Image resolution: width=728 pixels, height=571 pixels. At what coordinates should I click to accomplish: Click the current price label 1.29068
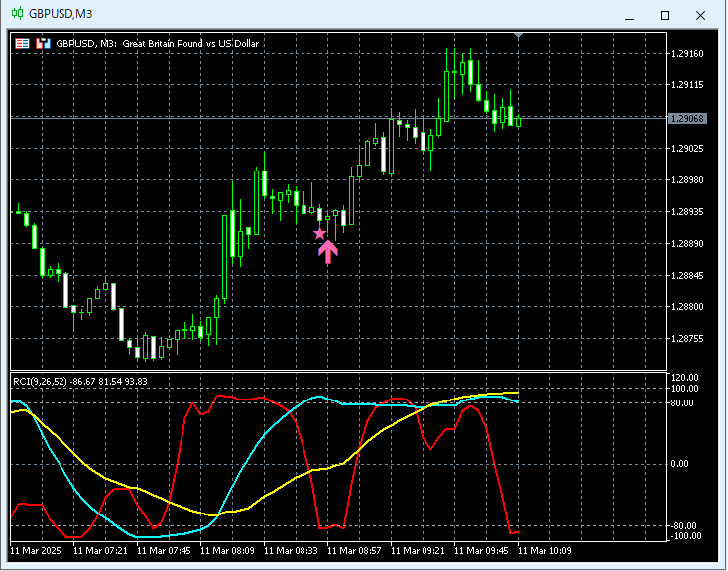pyautogui.click(x=687, y=119)
